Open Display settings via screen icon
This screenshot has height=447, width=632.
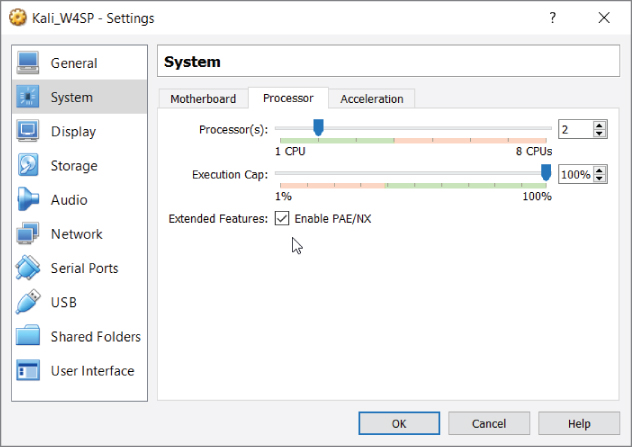(x=28, y=131)
